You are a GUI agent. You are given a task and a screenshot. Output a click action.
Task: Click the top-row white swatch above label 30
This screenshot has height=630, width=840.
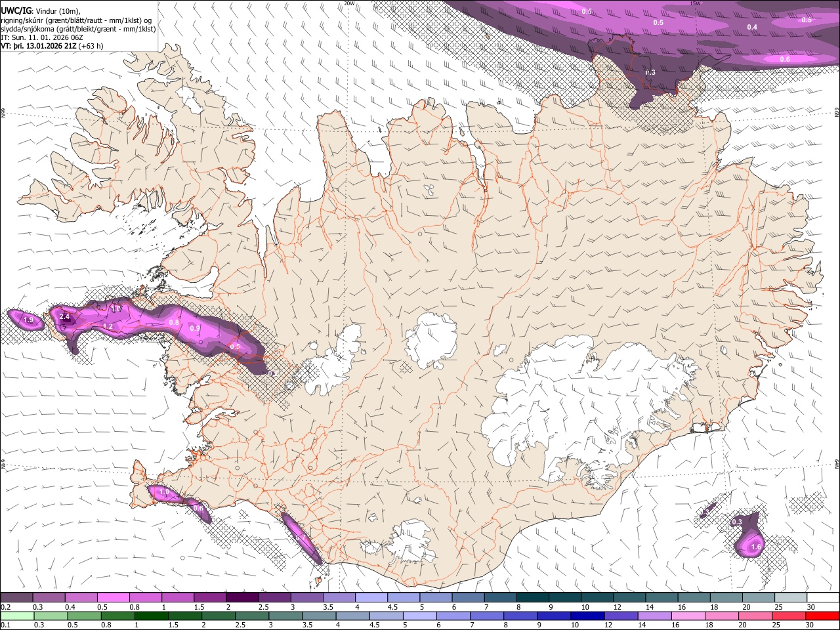coord(822,598)
